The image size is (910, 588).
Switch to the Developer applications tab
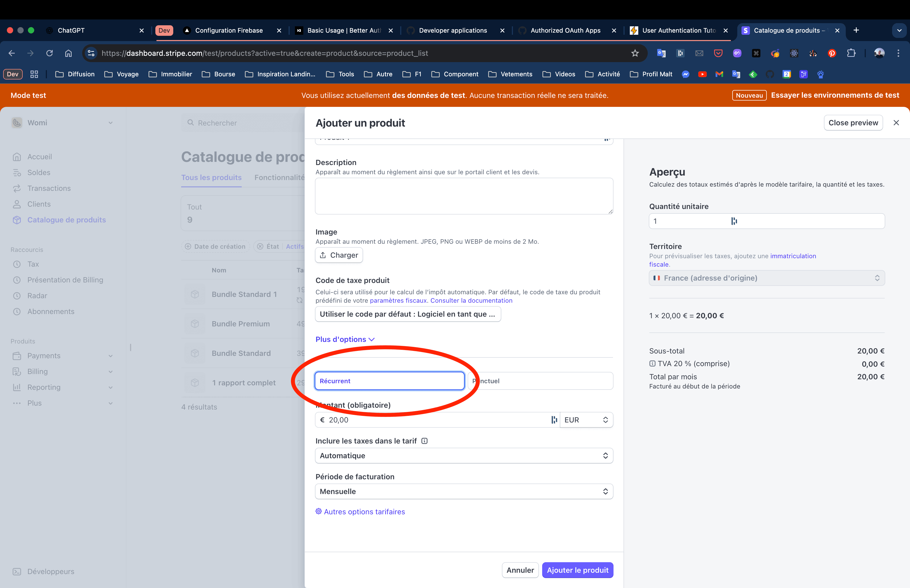pyautogui.click(x=453, y=31)
